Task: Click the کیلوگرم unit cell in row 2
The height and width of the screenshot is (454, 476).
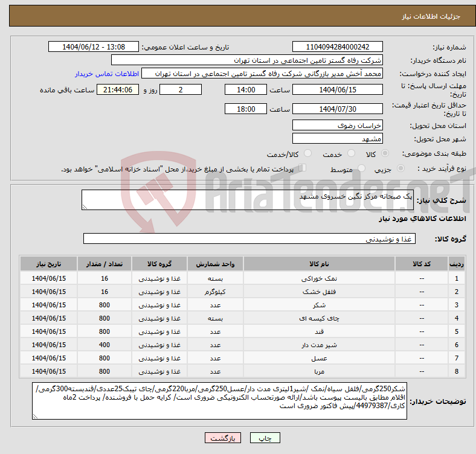Action: [x=215, y=292]
